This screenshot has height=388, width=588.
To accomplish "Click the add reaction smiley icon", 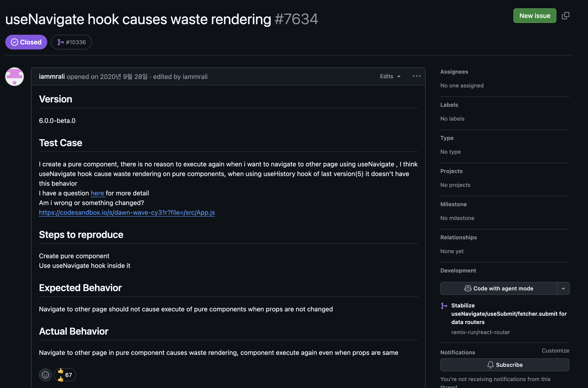I will pyautogui.click(x=45, y=375).
